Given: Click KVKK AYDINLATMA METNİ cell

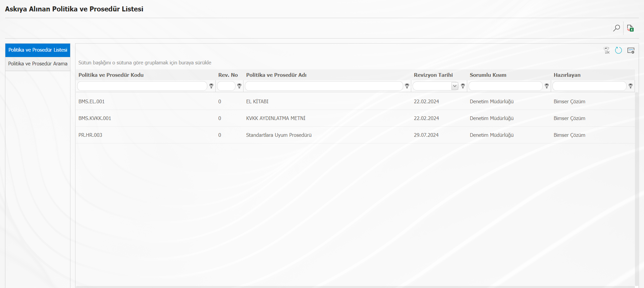Looking at the screenshot, I should click(x=276, y=118).
